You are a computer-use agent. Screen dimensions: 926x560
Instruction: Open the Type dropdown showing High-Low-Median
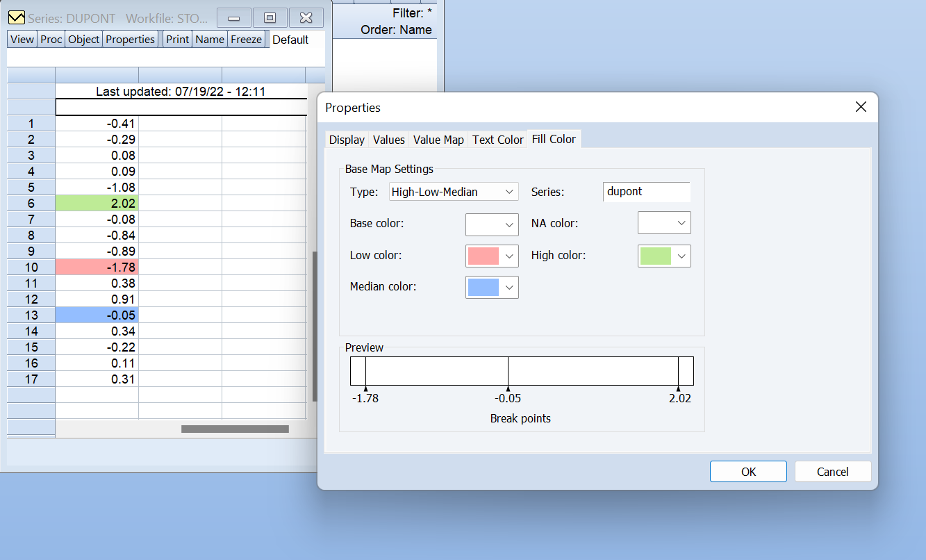[x=454, y=191]
